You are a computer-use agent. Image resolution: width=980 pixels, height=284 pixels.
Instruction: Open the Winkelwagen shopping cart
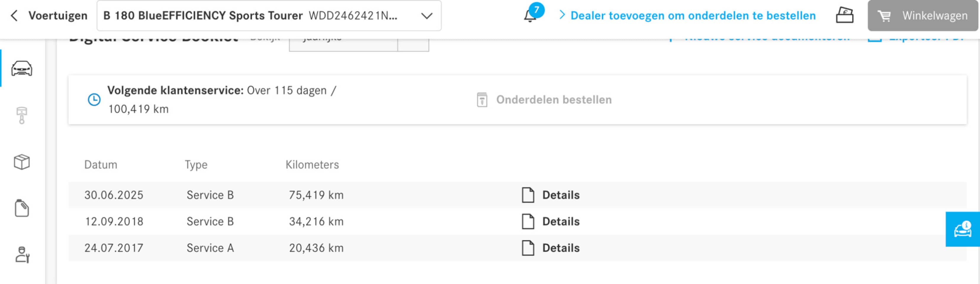coord(922,16)
